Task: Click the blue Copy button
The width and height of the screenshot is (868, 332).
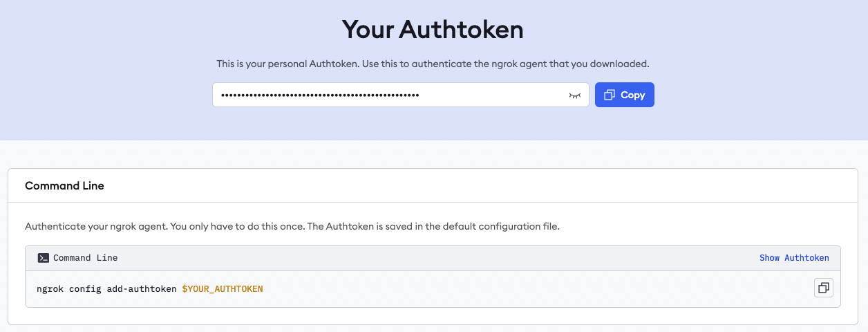Action: click(624, 95)
